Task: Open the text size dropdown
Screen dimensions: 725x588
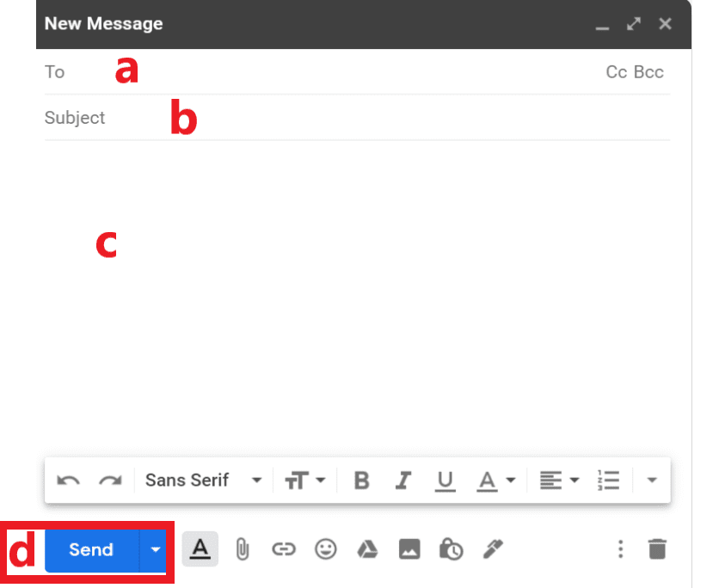Action: 304,481
